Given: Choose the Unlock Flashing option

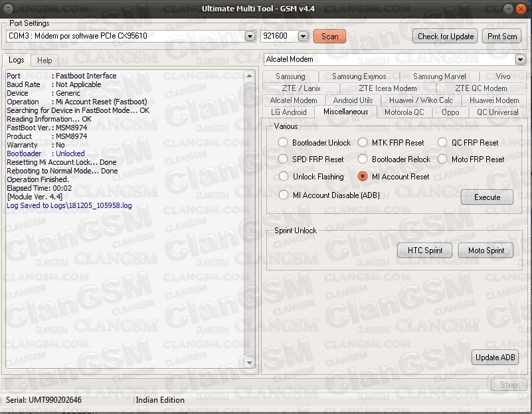Looking at the screenshot, I should point(284,176).
